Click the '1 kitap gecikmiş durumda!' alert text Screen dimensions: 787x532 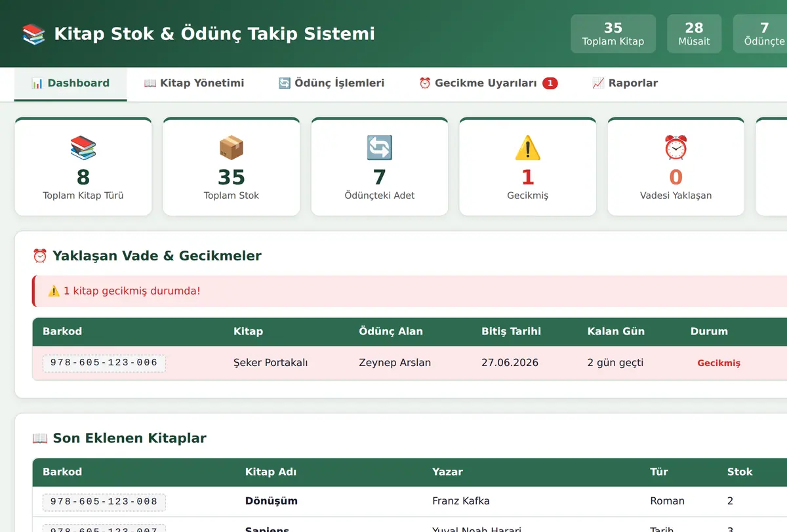click(x=132, y=291)
